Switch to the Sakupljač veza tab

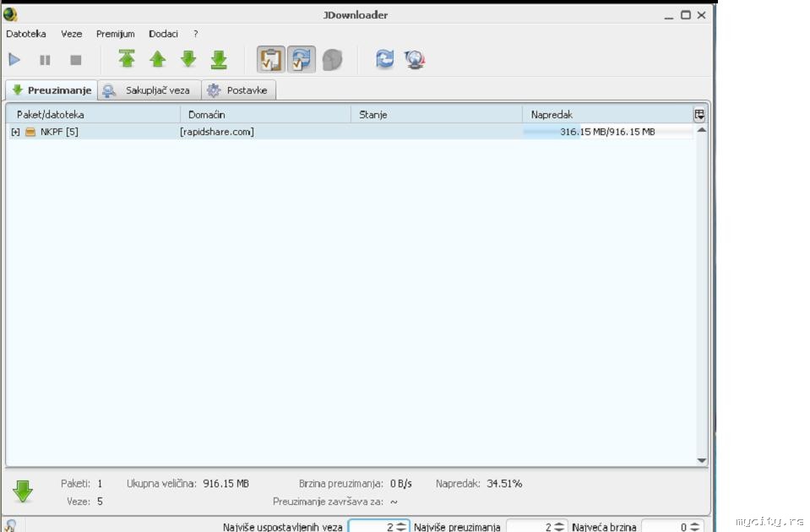tap(149, 91)
